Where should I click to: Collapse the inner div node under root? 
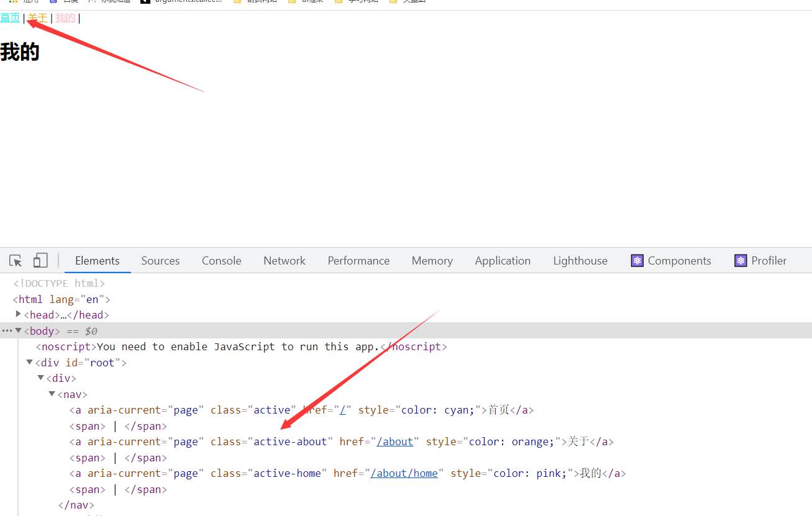pyautogui.click(x=41, y=378)
